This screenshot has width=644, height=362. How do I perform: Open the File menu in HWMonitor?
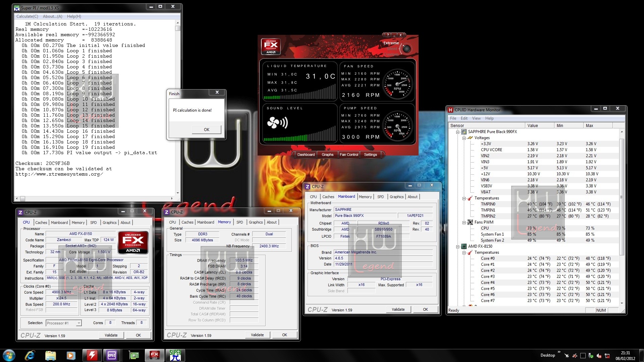click(453, 118)
